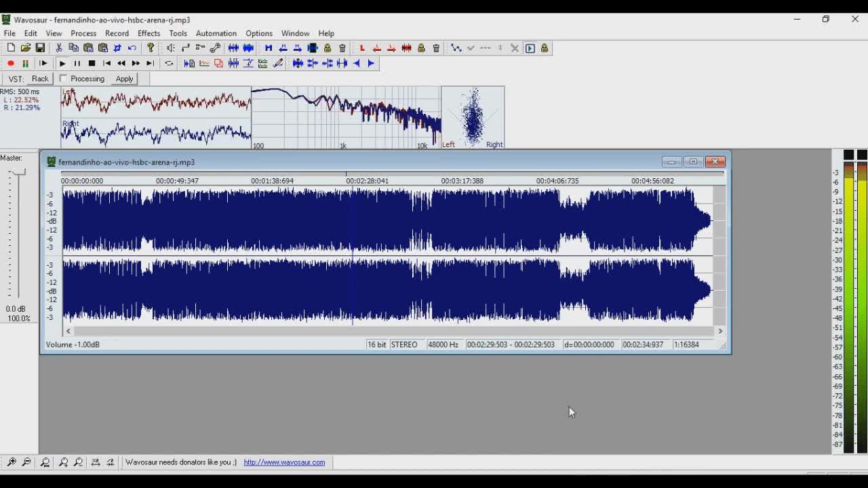Zoom in with the first magnifier icon in the bottom bar
Image resolution: width=868 pixels, height=488 pixels.
[x=12, y=462]
